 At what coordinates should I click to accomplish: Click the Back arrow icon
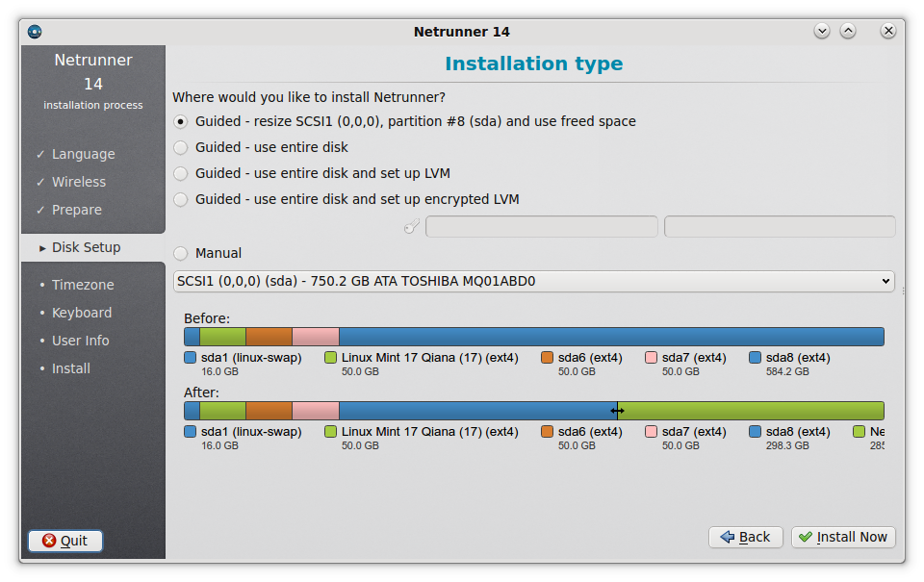coord(728,537)
